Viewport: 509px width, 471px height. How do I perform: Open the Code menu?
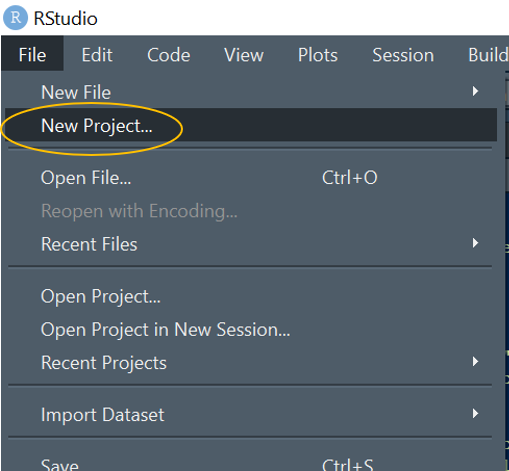169,55
